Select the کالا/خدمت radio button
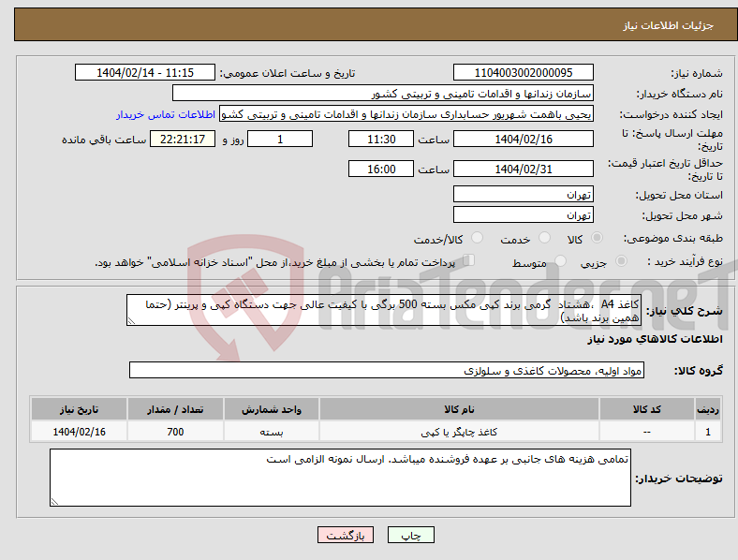Screen dimensions: 738x560 pos(477,238)
